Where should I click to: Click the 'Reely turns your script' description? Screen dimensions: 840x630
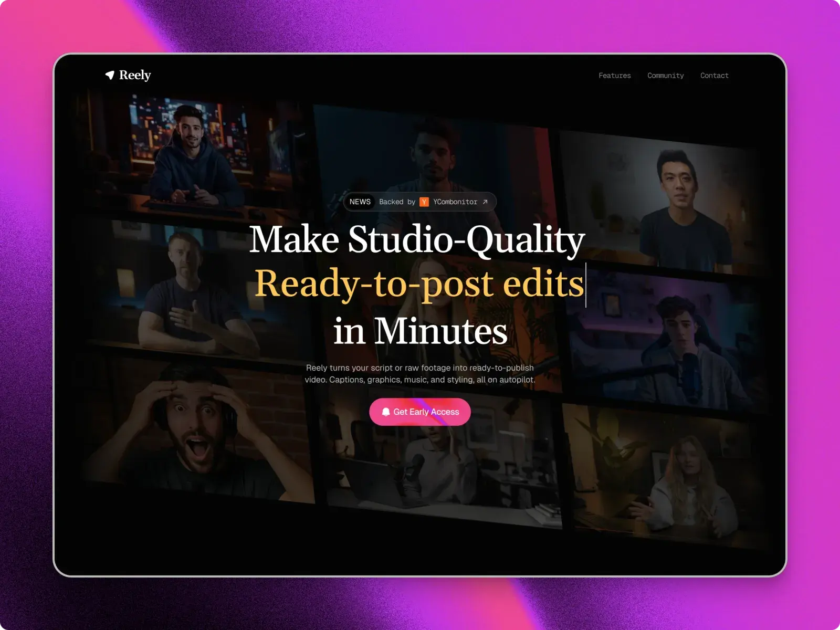[x=420, y=374]
